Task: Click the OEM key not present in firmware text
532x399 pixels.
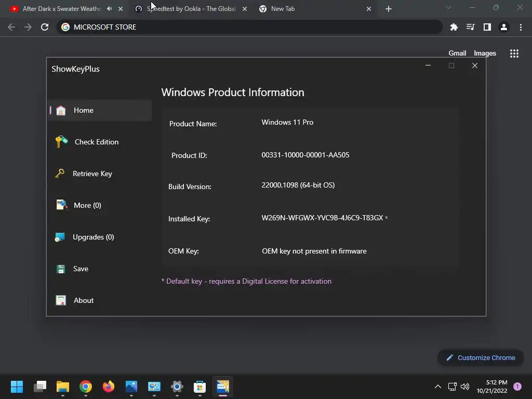Action: (x=314, y=251)
